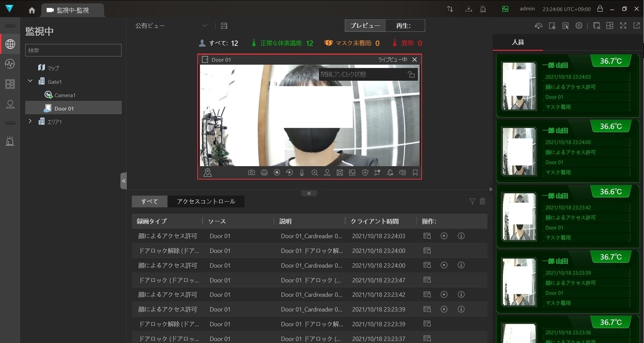Enable digital zoom on the live view

point(313,173)
